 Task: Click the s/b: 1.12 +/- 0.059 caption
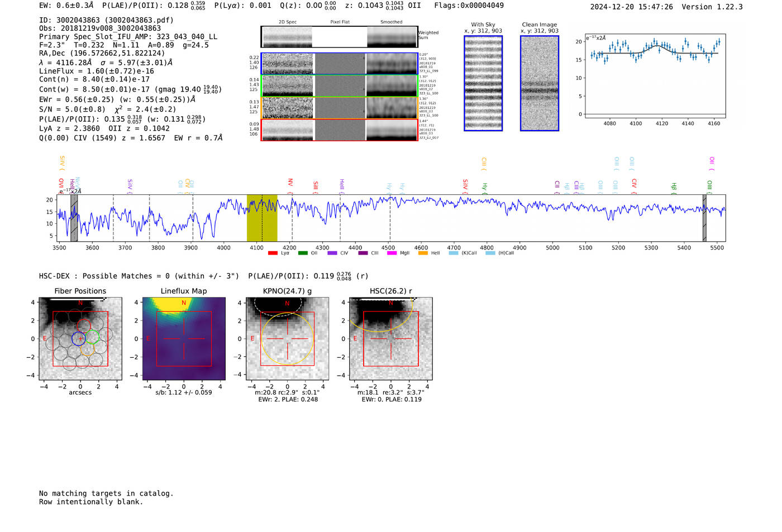tap(184, 392)
